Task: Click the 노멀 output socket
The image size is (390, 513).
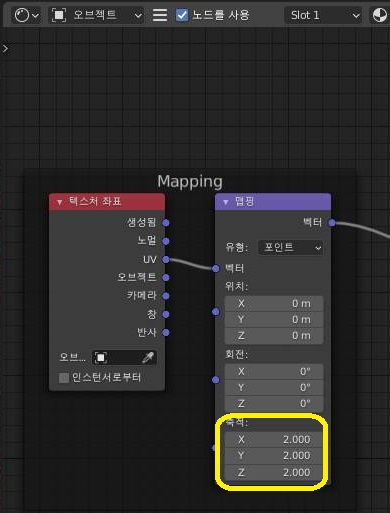Action: tap(166, 241)
